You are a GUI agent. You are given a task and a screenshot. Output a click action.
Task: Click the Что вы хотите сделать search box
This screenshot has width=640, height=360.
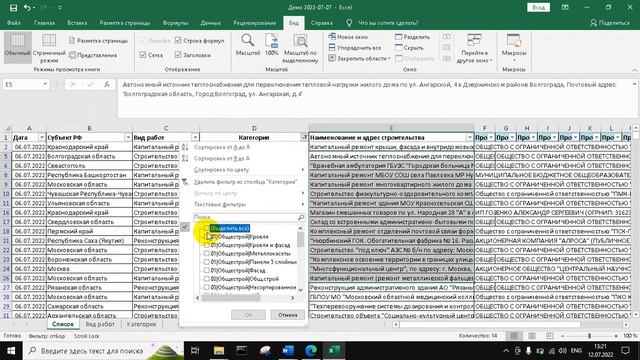pos(388,23)
